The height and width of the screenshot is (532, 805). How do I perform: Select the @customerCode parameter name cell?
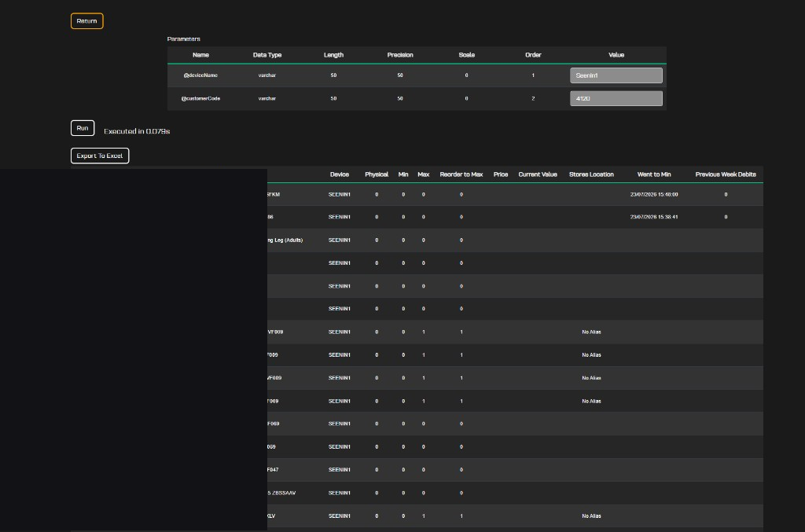click(200, 98)
